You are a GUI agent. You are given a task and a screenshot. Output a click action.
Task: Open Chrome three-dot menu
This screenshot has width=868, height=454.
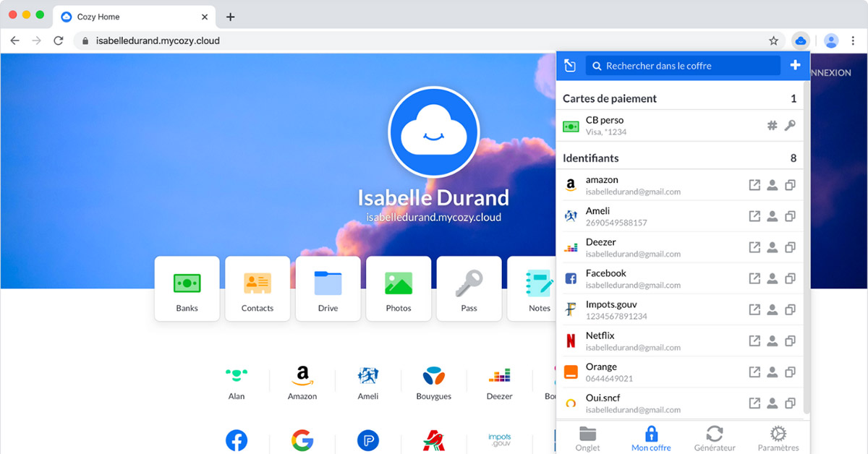coord(854,40)
